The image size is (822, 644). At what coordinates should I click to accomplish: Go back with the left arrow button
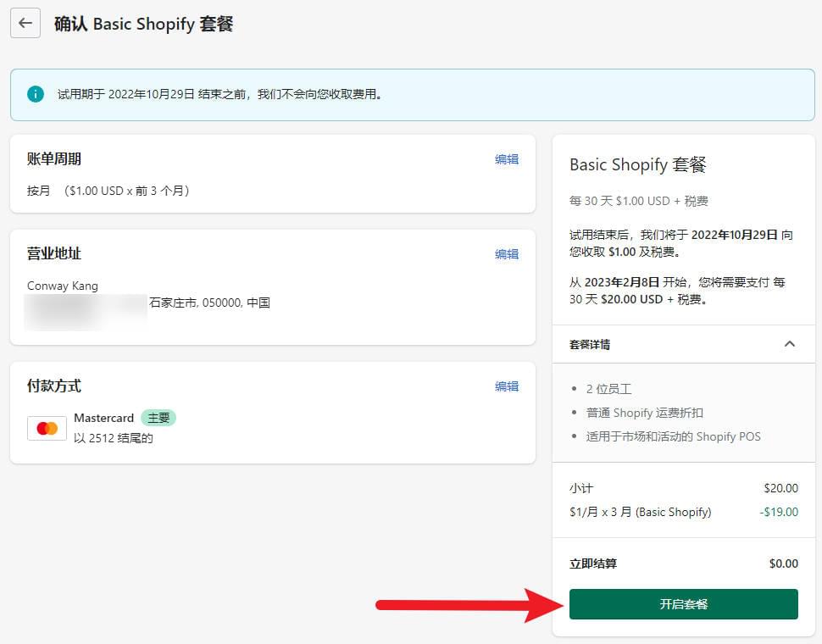coord(25,23)
